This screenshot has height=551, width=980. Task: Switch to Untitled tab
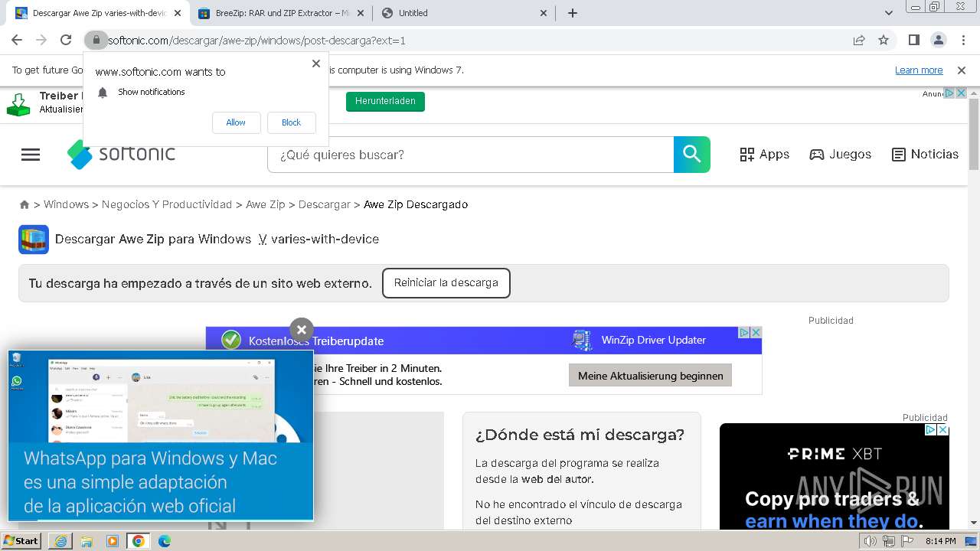click(464, 13)
